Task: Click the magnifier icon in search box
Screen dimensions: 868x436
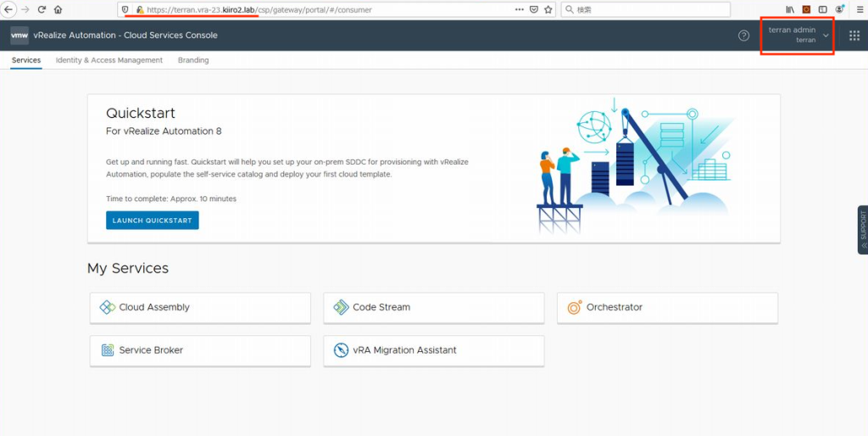Action: point(569,9)
